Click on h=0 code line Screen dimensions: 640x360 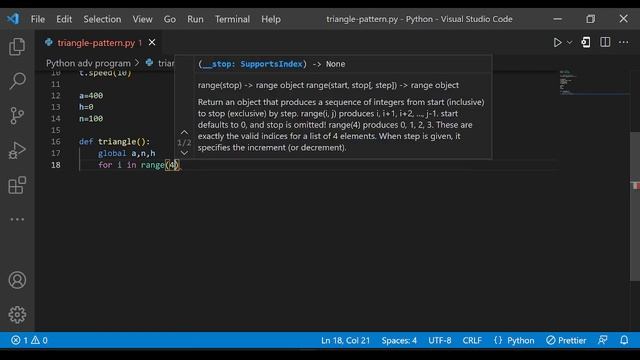pos(86,107)
